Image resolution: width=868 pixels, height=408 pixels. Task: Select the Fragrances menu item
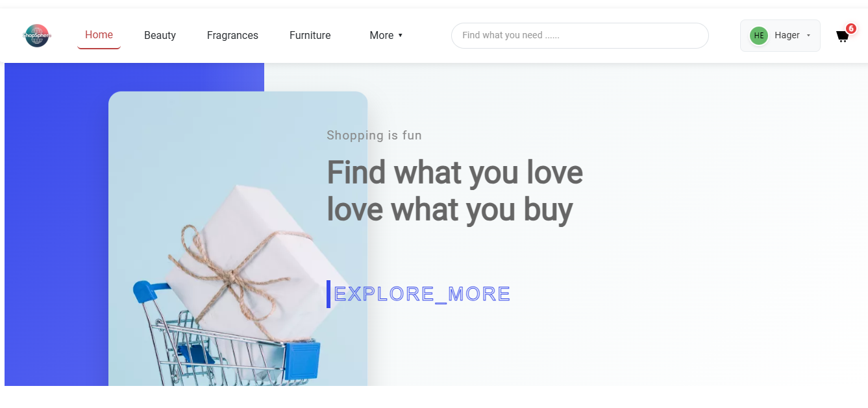[232, 36]
